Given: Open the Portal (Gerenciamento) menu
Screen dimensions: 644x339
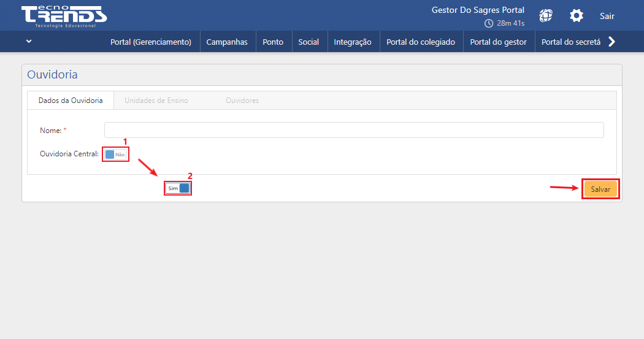Looking at the screenshot, I should [151, 42].
